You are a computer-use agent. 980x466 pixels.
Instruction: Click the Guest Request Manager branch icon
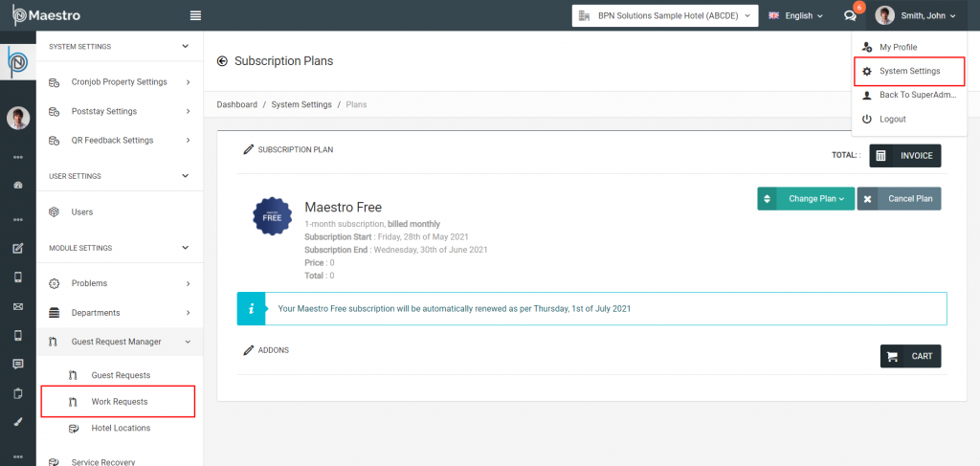coord(54,342)
